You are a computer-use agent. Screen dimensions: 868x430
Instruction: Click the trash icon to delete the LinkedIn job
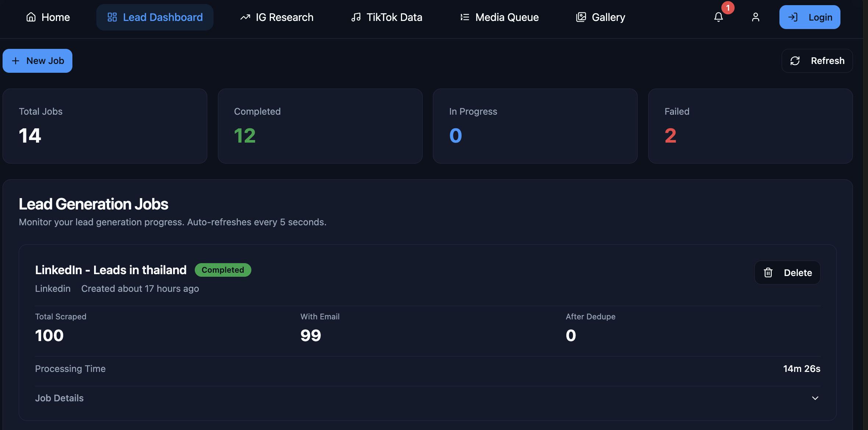[768, 272]
